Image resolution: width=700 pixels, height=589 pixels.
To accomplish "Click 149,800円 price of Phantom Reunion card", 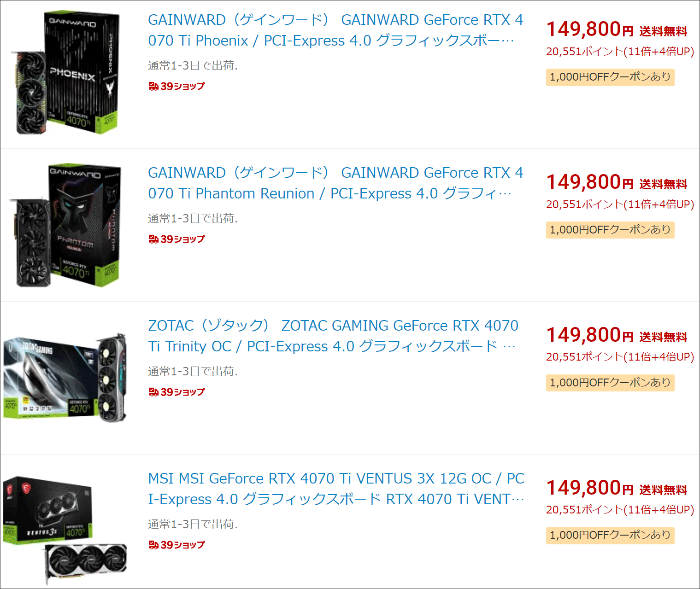I will click(590, 182).
